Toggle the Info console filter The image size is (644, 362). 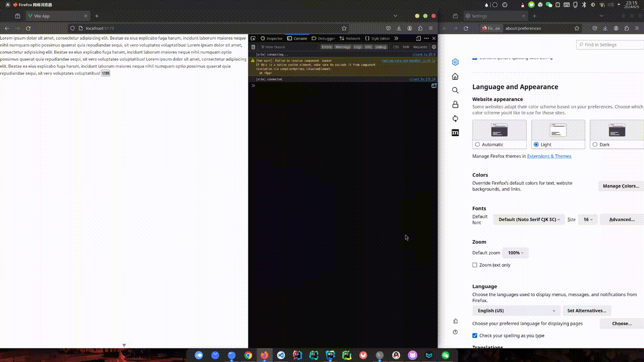[368, 47]
